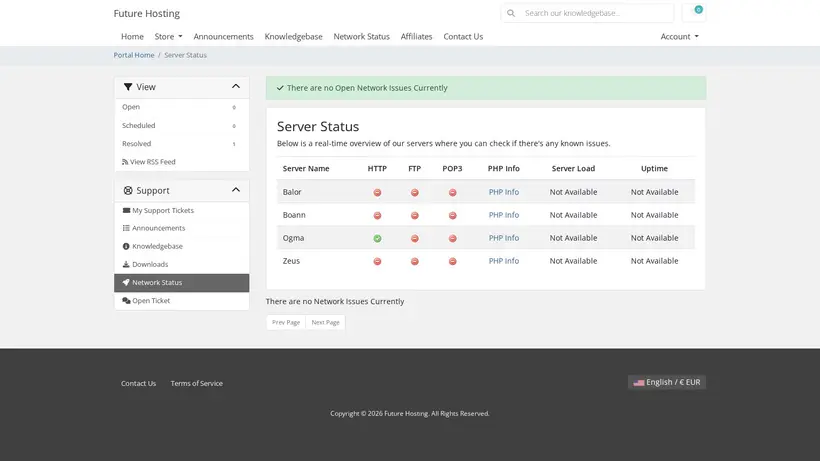Open Knowledgebase in top navigation
Viewport: 820px width, 461px height.
point(293,37)
